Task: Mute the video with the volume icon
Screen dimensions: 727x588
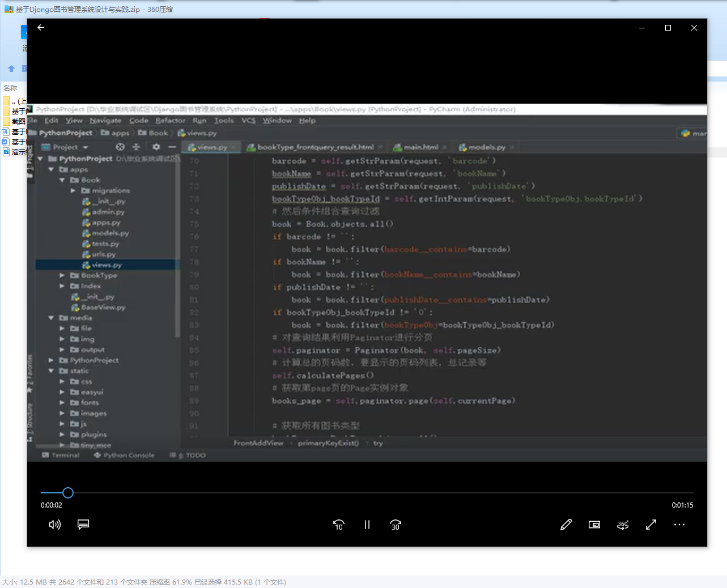Action: 55,525
